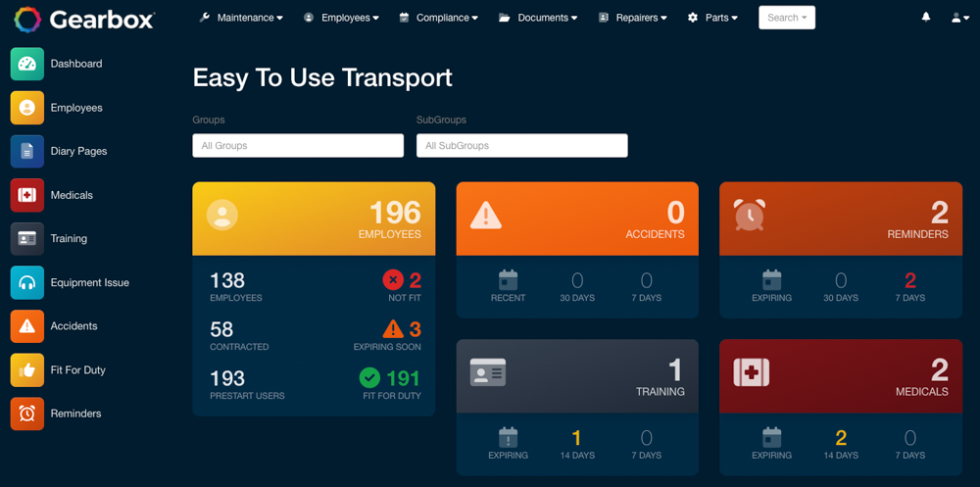Screen dimensions: 980x487
Task: Expand the All SubGroups dropdown
Action: click(x=522, y=146)
